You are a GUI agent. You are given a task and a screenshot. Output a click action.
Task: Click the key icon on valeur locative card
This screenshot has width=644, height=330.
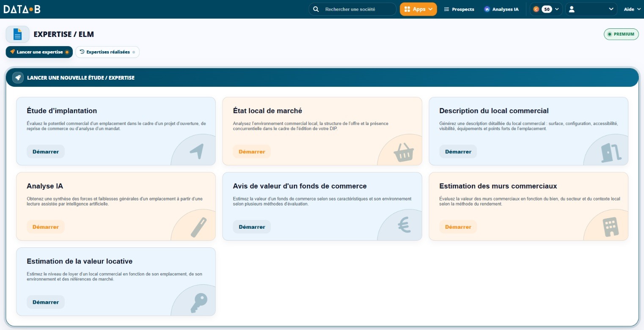click(x=198, y=303)
